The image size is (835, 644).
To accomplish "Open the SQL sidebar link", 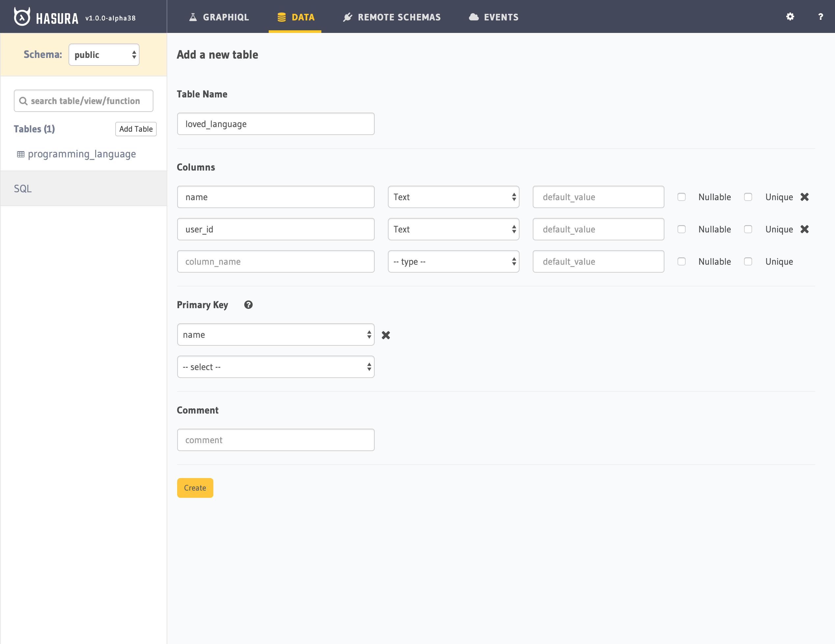I will [23, 188].
